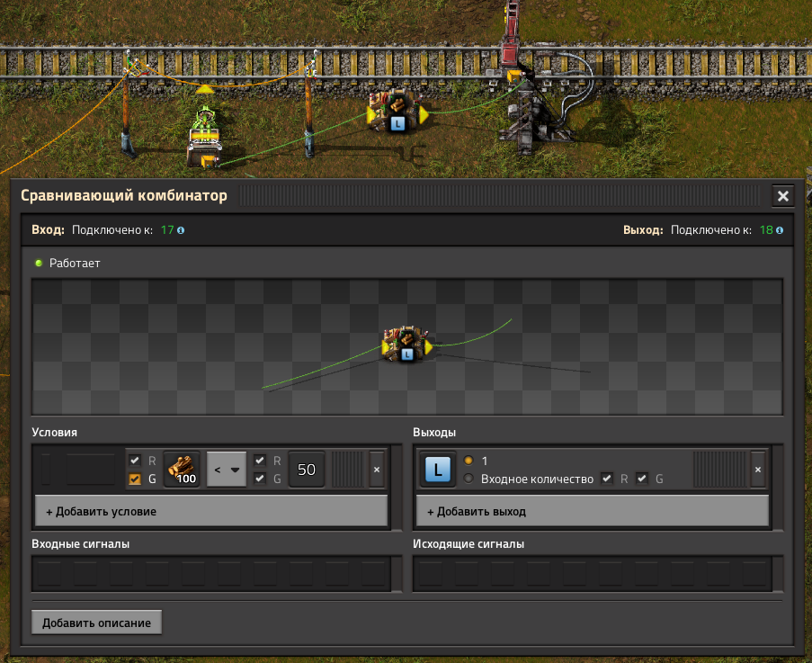Click the L signal output icon

tap(438, 470)
